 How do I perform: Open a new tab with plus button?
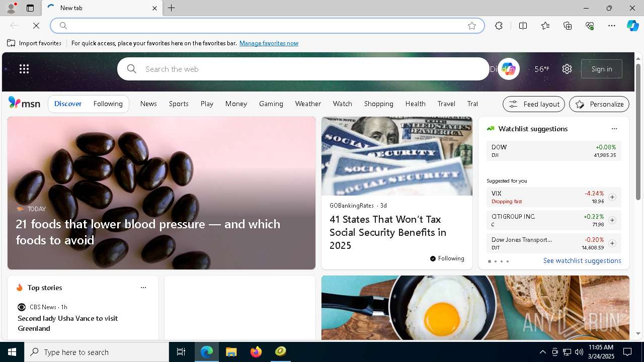pyautogui.click(x=172, y=8)
